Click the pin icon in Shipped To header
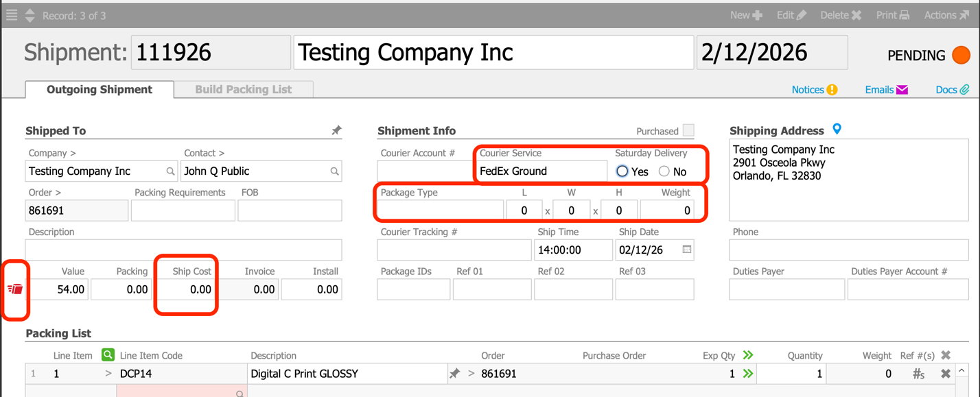The height and width of the screenshot is (397, 980). coord(336,130)
